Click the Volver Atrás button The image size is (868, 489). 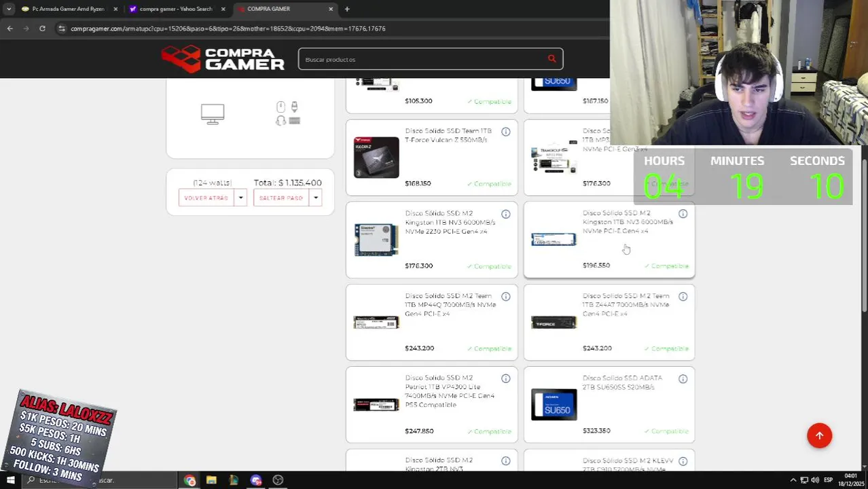tap(206, 198)
